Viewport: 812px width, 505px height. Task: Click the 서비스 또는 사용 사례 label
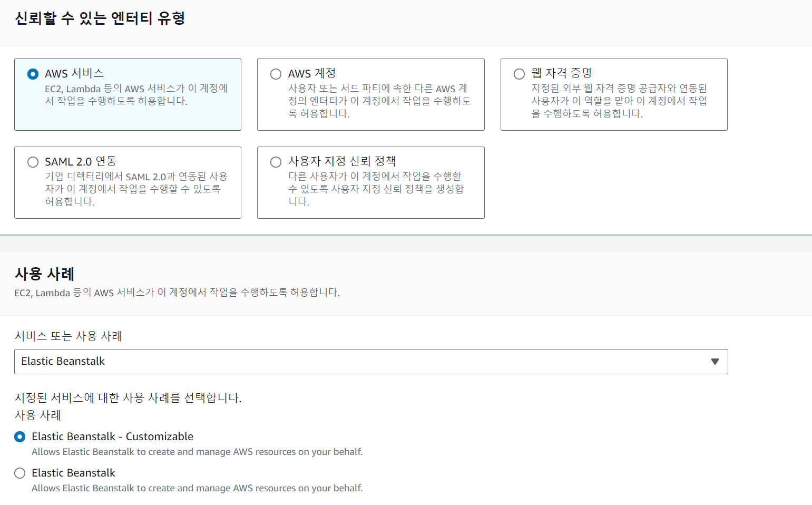coord(69,336)
